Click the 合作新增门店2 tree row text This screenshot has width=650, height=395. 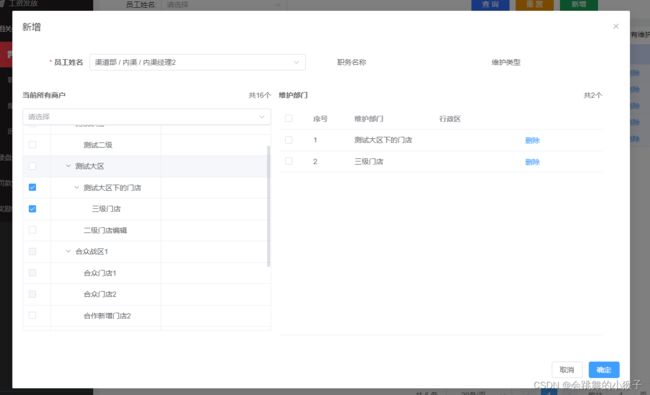coord(107,316)
